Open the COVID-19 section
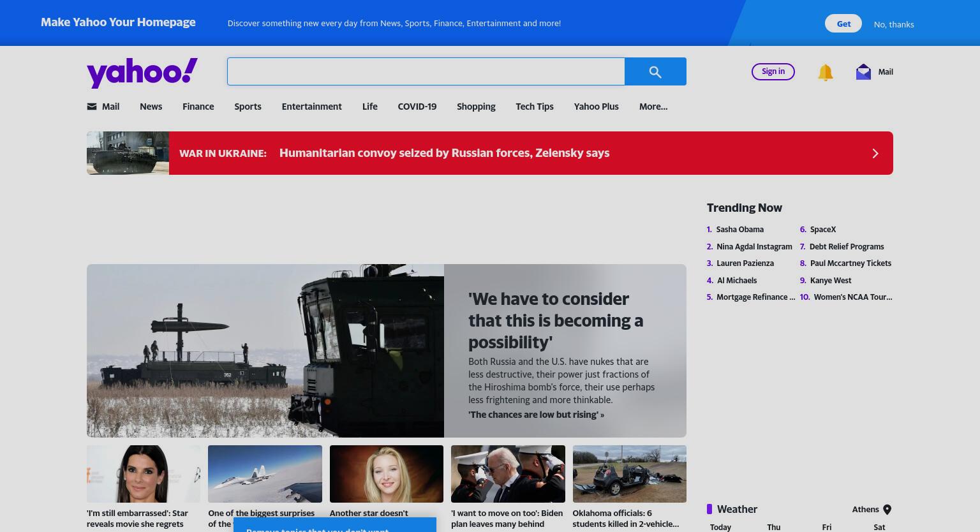The width and height of the screenshot is (980, 532). (417, 107)
